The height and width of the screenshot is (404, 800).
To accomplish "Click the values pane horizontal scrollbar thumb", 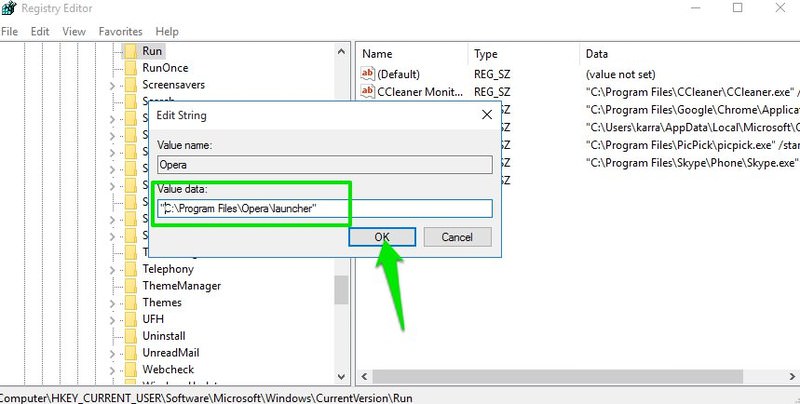I will click(557, 377).
